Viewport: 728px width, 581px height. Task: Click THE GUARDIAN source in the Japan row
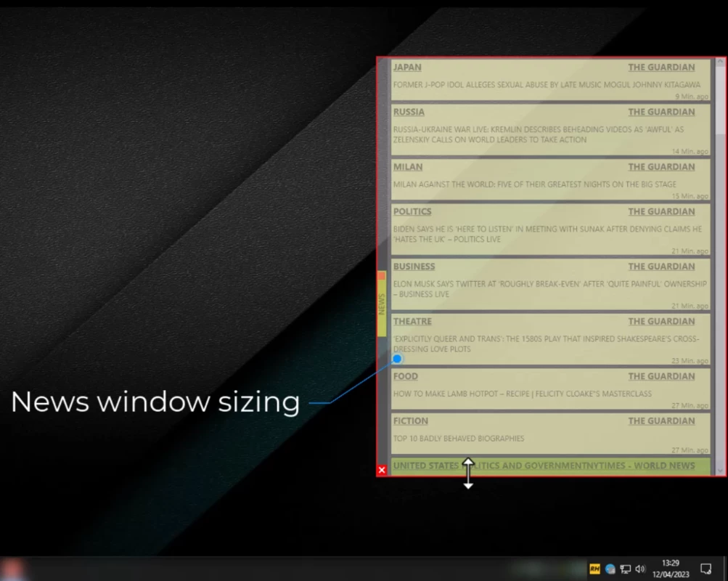click(661, 68)
